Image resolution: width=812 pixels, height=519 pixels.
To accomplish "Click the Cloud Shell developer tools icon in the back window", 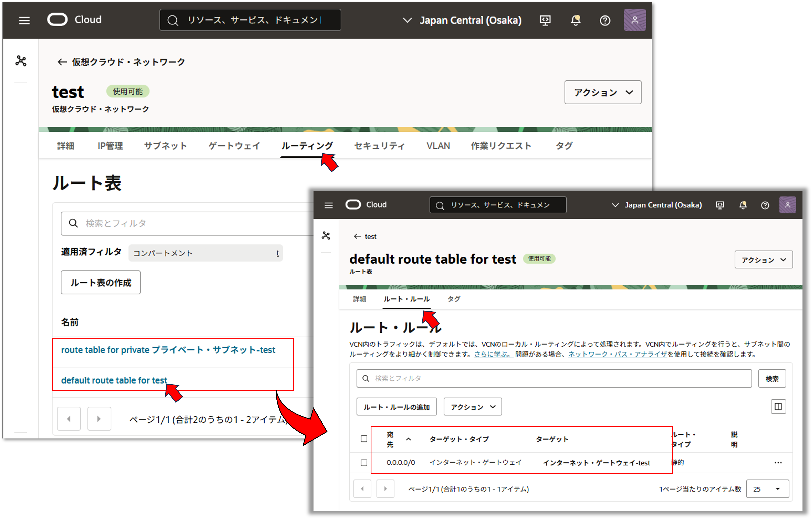I will tap(545, 20).
